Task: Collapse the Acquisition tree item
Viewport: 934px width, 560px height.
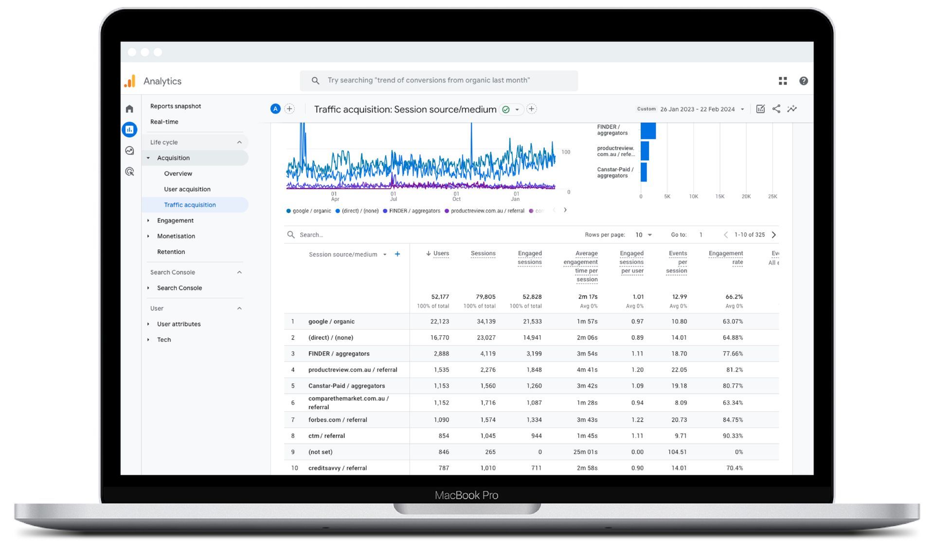Action: [148, 158]
